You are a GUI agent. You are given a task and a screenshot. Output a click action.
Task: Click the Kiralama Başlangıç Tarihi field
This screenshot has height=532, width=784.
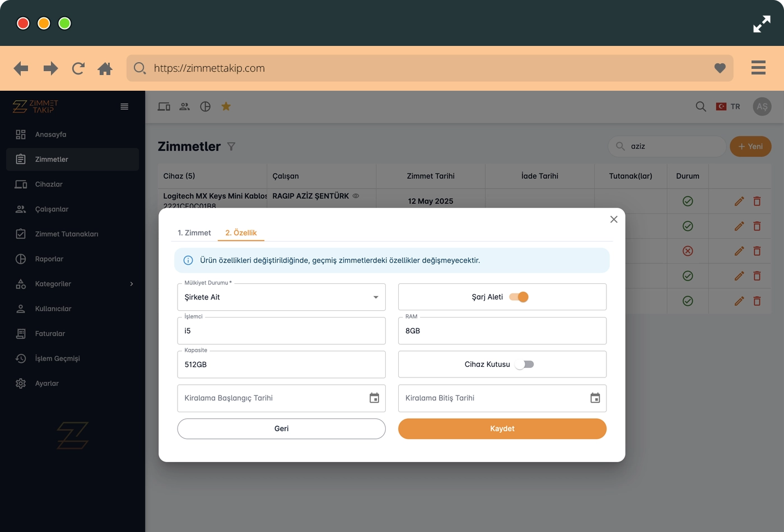pyautogui.click(x=282, y=398)
